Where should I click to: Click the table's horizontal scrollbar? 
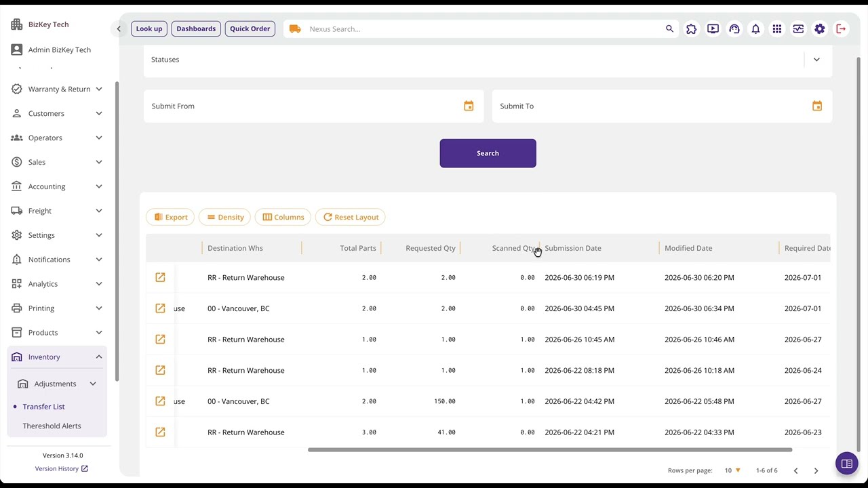tap(550, 449)
